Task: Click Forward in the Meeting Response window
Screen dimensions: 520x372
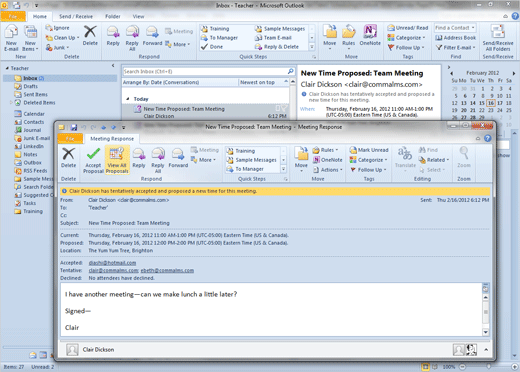Action: point(178,157)
